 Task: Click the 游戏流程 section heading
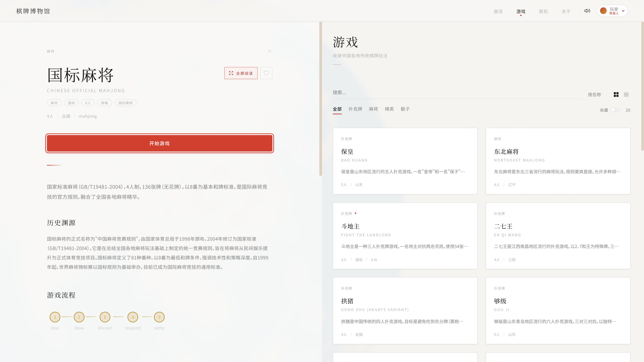[x=61, y=295]
